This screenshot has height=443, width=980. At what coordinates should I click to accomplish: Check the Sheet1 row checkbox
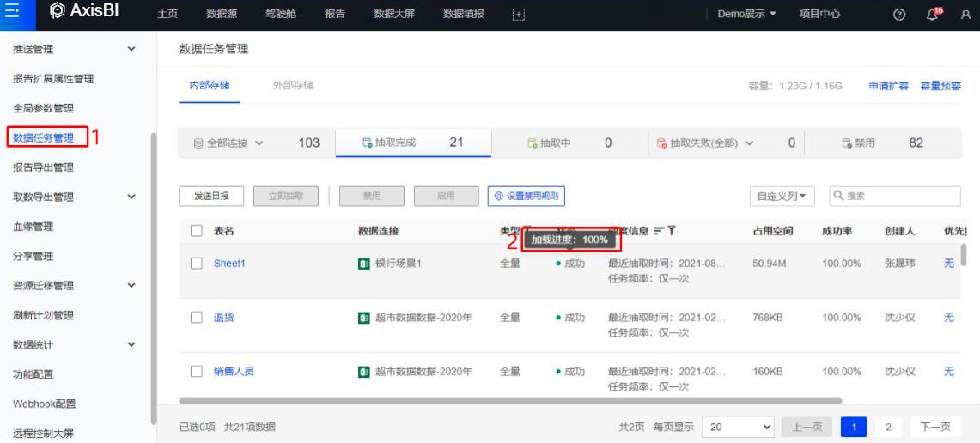pyautogui.click(x=196, y=264)
